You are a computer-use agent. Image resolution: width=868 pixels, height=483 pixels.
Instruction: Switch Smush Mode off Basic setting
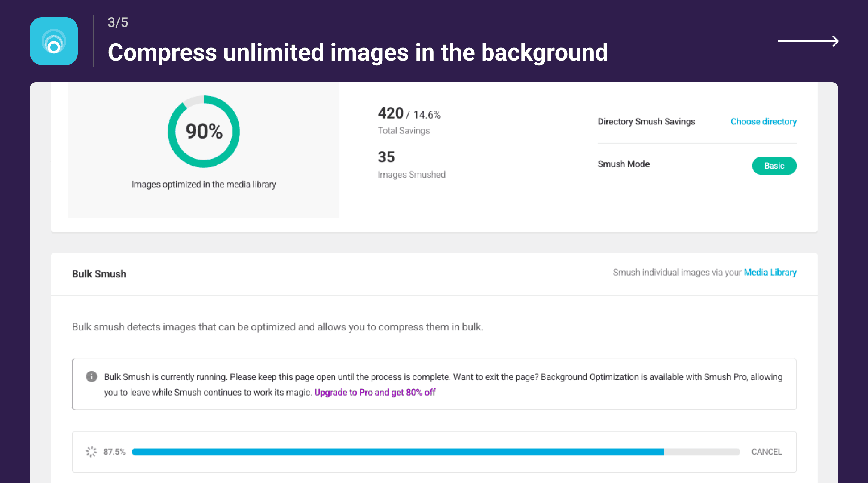(774, 166)
